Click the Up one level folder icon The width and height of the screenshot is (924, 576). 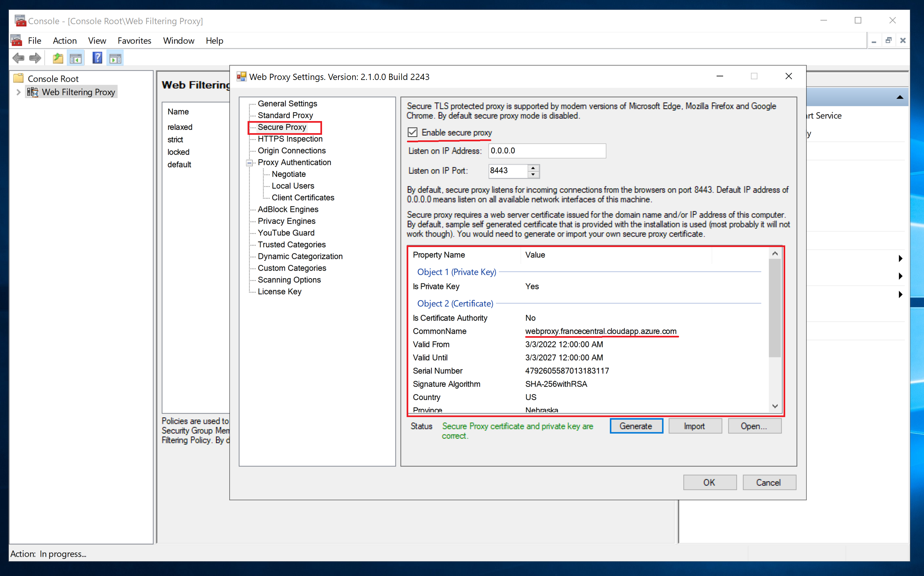(x=58, y=58)
